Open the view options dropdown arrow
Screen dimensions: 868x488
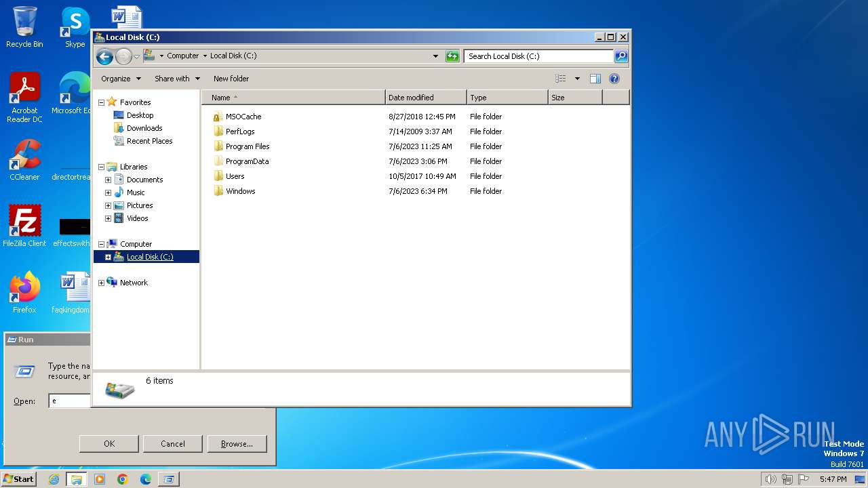point(577,79)
